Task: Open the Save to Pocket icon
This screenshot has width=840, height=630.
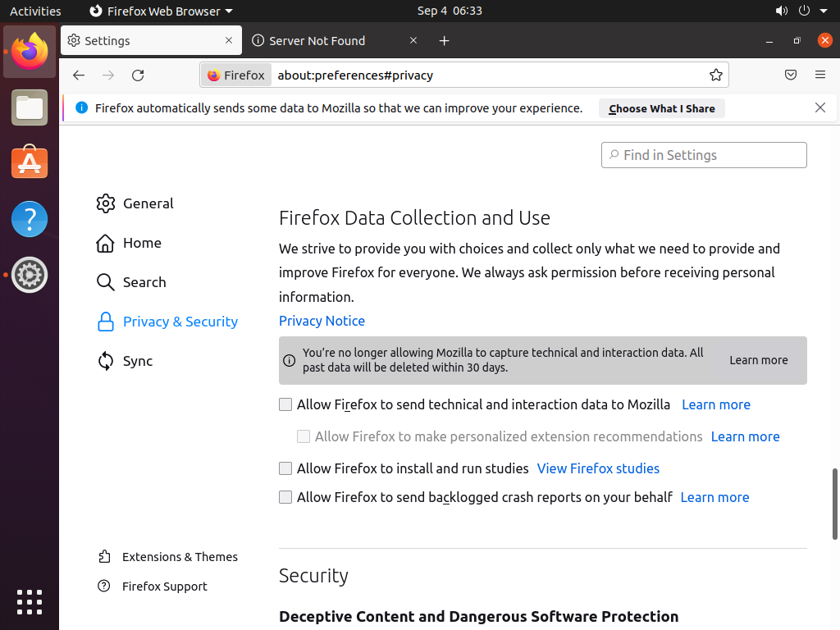Action: (x=791, y=75)
